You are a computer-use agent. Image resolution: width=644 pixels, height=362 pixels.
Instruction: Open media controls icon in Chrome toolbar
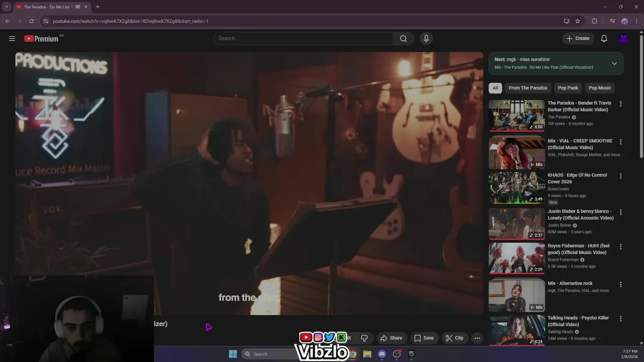[x=612, y=21]
